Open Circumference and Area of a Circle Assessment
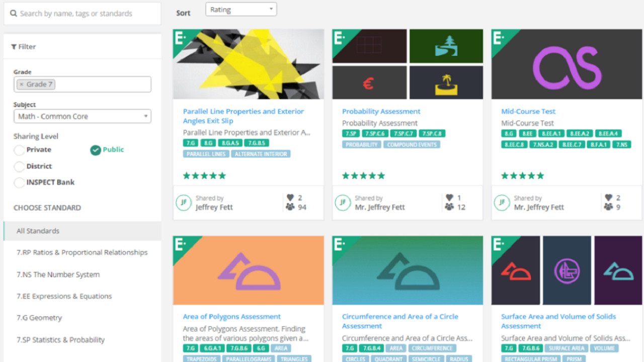The width and height of the screenshot is (644, 362). click(x=400, y=321)
